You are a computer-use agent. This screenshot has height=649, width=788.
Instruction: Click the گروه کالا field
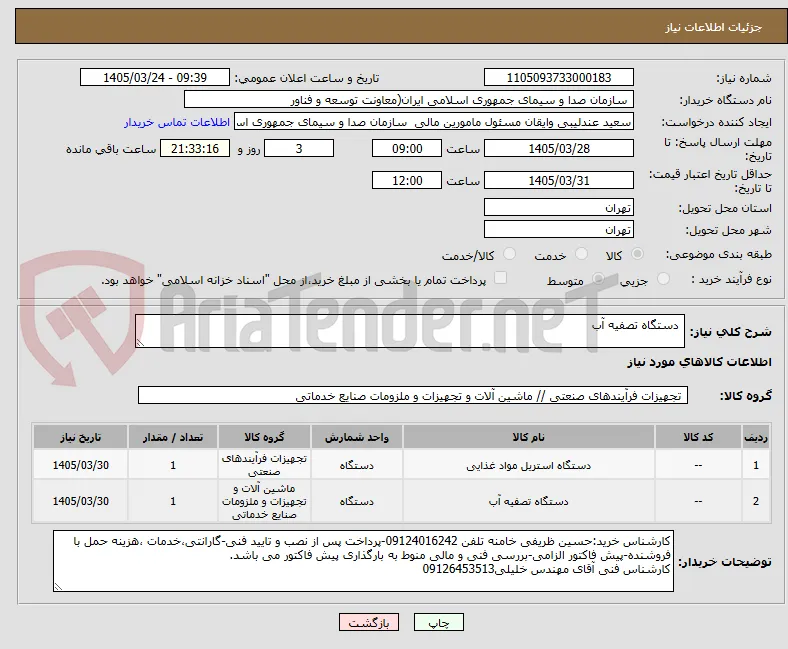tap(413, 395)
